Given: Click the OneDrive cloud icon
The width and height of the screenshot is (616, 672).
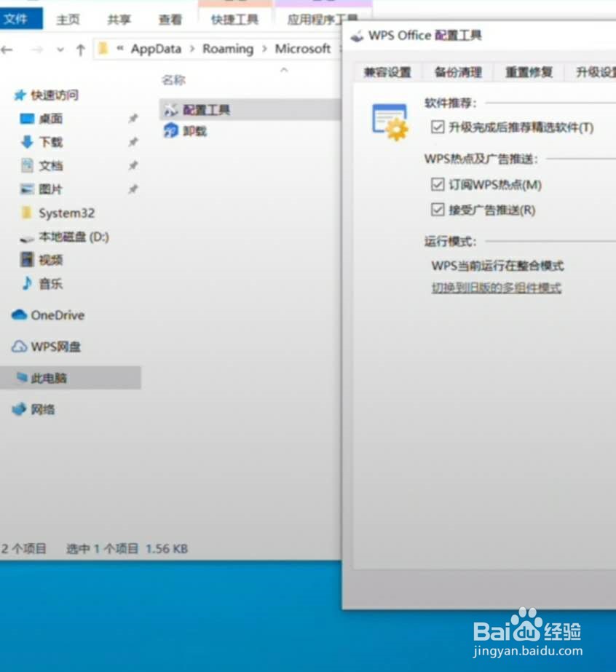Looking at the screenshot, I should click(21, 315).
